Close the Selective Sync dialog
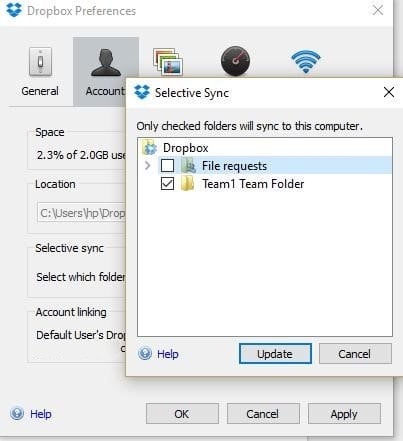Viewport: 403px width, 441px height. point(389,92)
